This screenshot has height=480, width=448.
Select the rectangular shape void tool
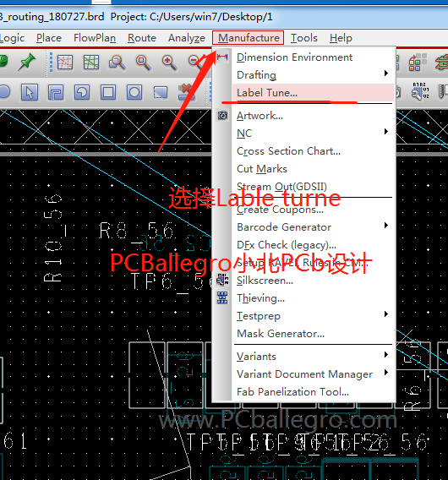[108, 92]
